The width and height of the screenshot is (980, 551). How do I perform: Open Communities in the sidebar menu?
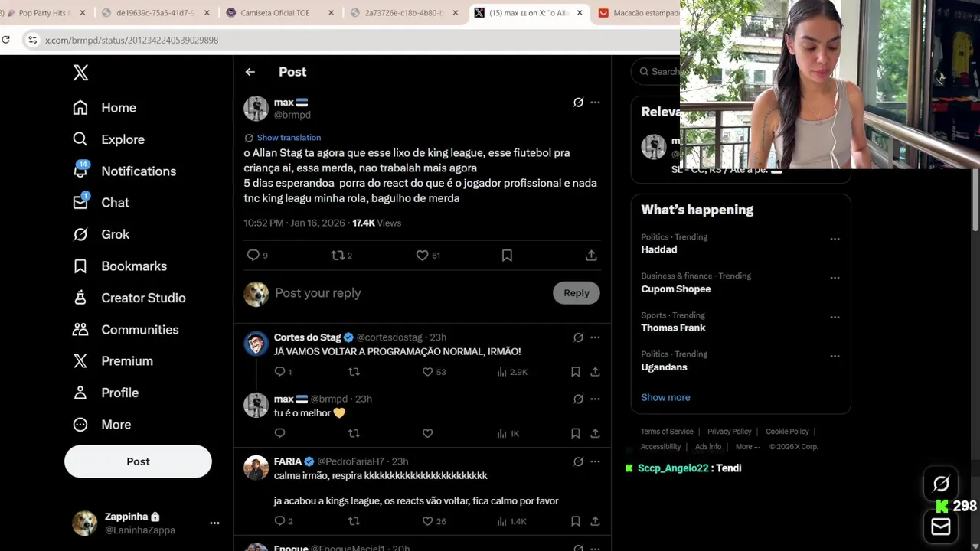[126, 329]
